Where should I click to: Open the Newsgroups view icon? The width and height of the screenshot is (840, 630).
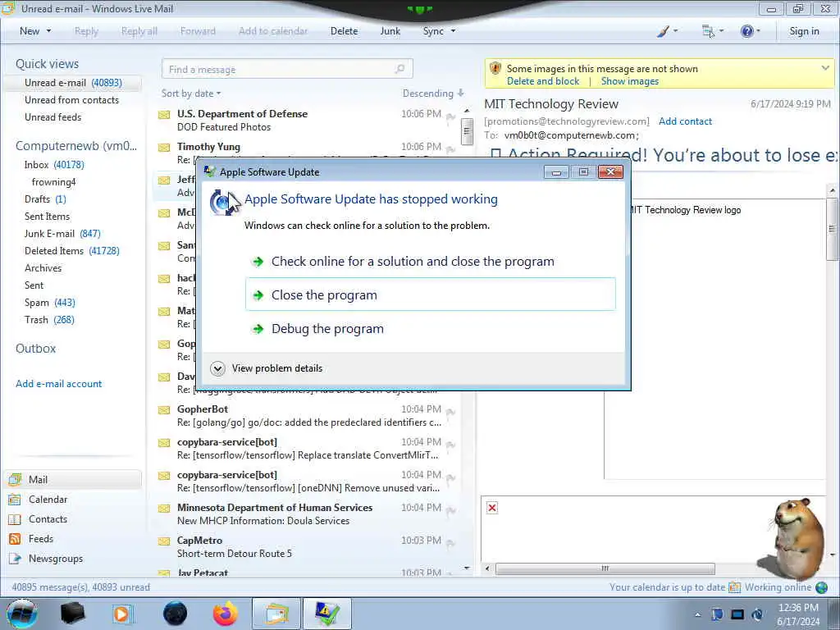[x=15, y=559]
